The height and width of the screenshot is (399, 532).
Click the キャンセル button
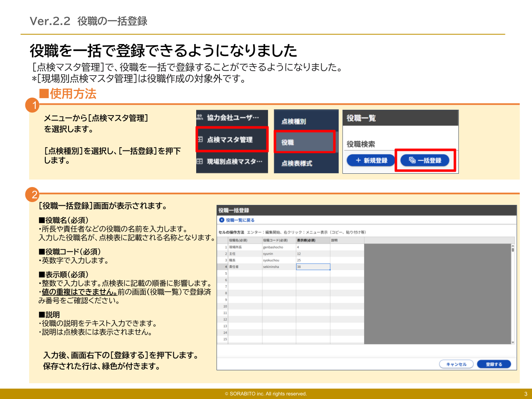(456, 364)
